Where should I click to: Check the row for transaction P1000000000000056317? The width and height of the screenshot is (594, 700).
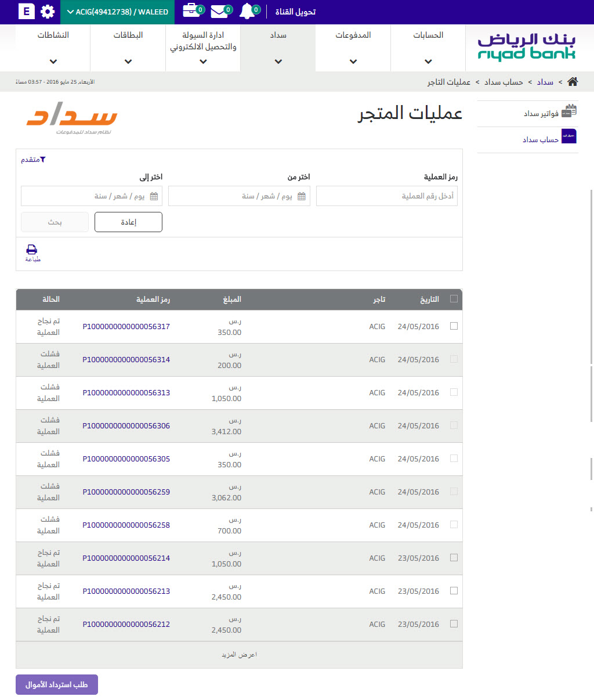pos(454,326)
